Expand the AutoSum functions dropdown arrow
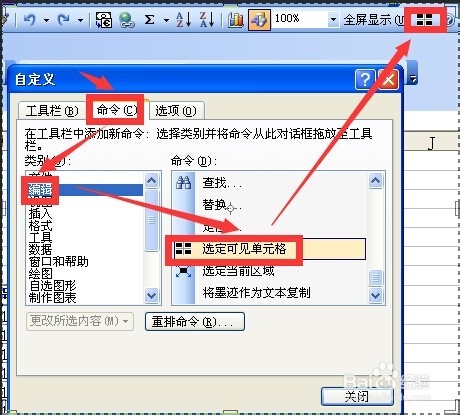Screen dimensions: 460x415 tap(166, 21)
